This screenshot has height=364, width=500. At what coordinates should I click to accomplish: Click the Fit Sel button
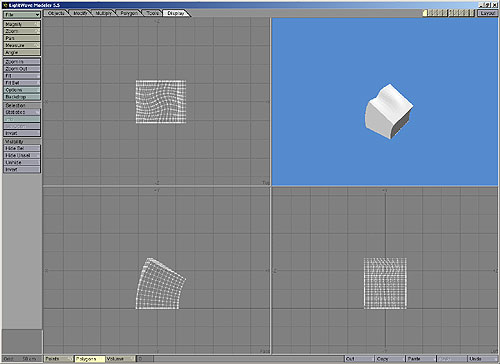tap(22, 83)
